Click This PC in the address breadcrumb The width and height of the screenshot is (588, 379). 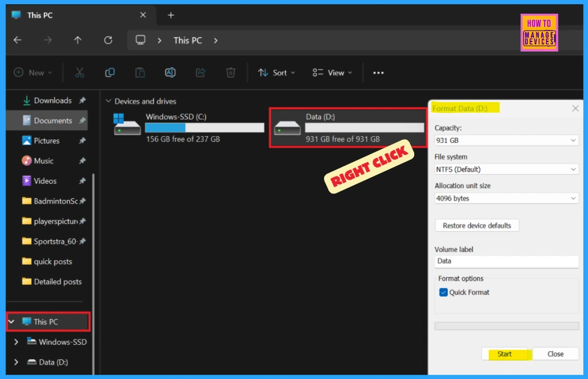[x=188, y=40]
